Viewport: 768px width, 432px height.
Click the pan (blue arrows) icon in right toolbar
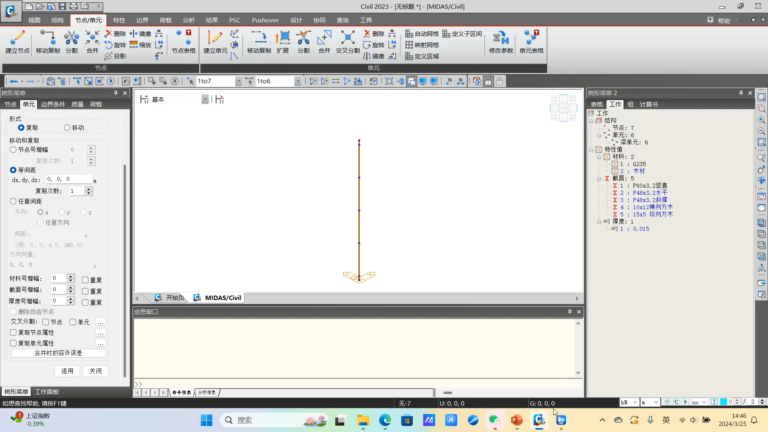[761, 180]
